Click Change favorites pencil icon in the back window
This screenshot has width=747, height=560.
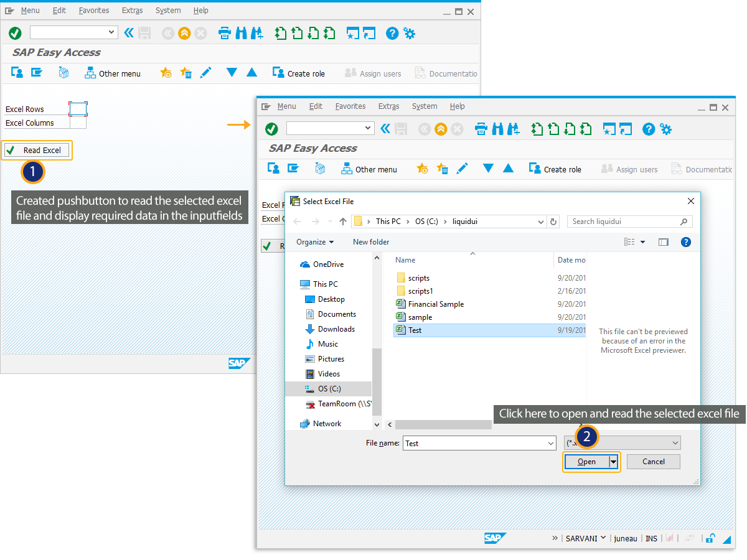point(205,73)
